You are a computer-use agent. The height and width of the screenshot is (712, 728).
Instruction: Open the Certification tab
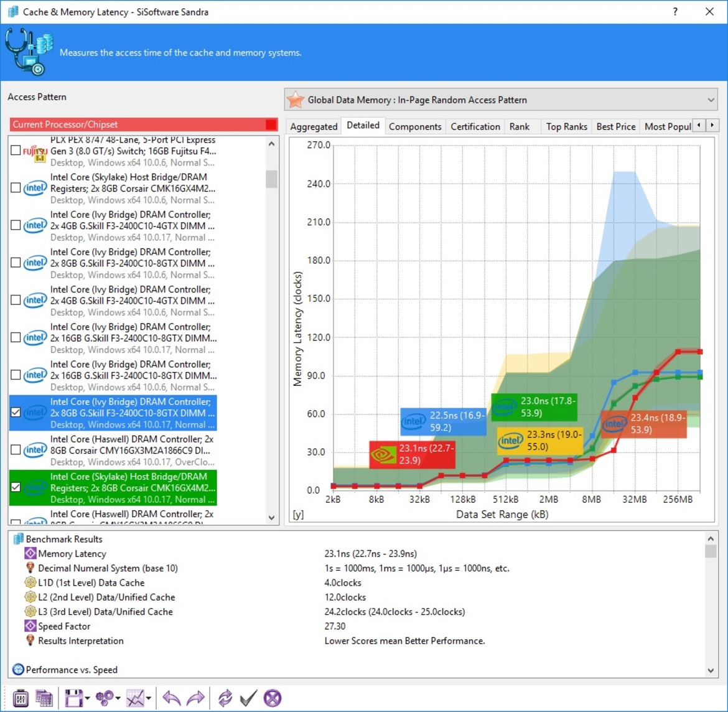[475, 126]
